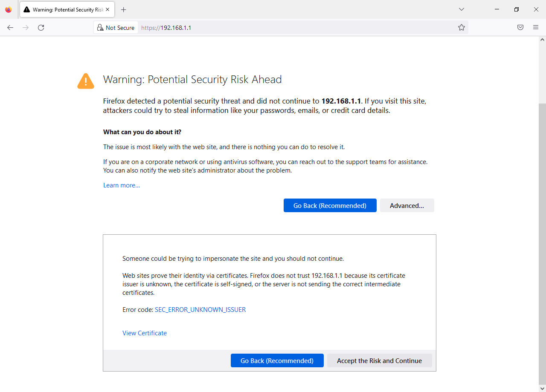The image size is (546, 392).
Task: Open a new tab with the plus icon
Action: pos(124,9)
